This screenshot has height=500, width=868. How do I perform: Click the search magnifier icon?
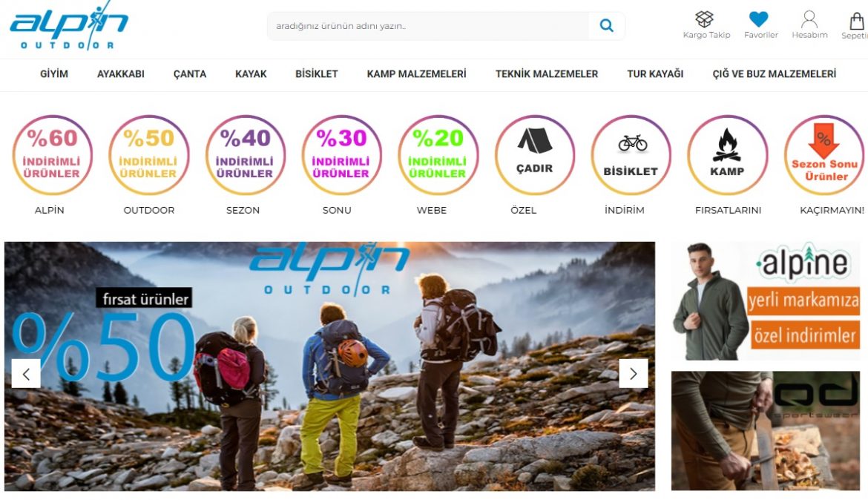click(607, 25)
